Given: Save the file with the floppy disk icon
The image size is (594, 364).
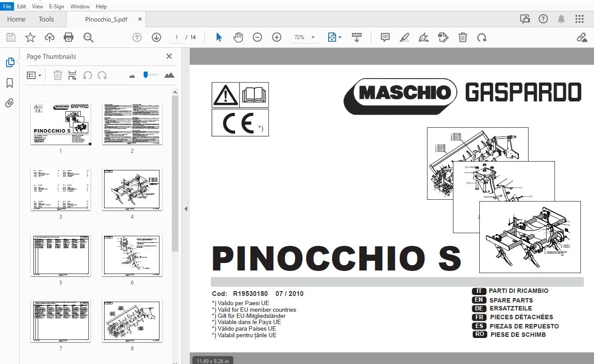Looking at the screenshot, I should click(x=11, y=37).
